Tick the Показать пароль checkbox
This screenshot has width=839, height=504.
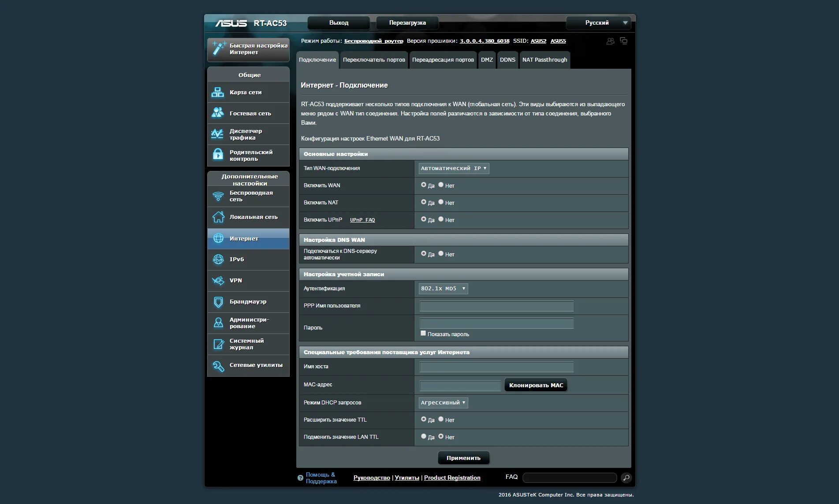click(x=423, y=334)
